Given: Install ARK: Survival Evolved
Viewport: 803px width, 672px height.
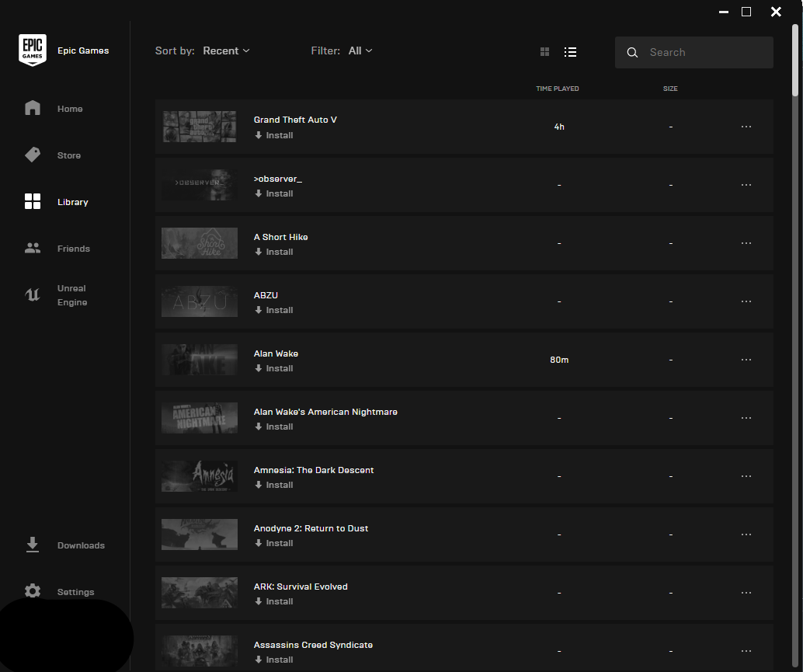Looking at the screenshot, I should point(274,602).
